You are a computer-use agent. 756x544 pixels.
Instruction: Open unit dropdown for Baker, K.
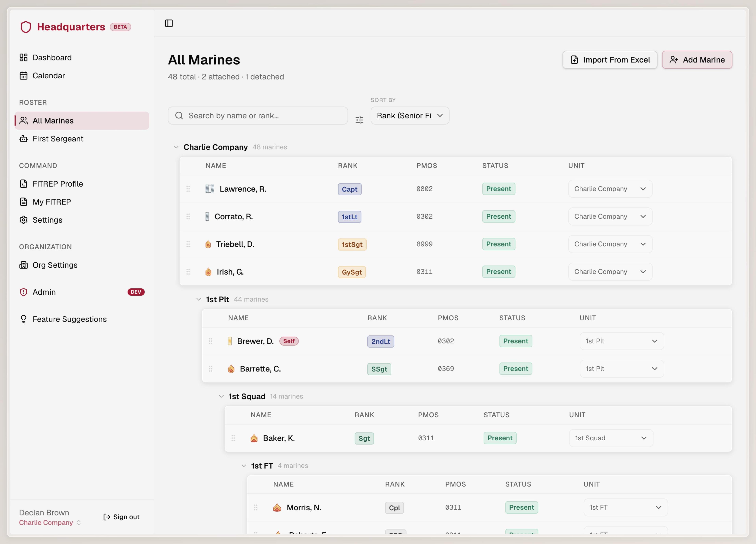pos(611,438)
